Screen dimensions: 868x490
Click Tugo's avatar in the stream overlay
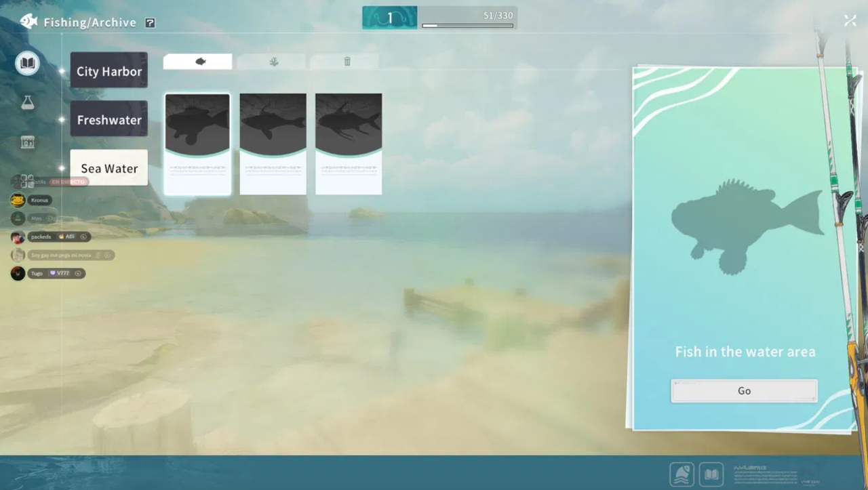[x=18, y=273]
